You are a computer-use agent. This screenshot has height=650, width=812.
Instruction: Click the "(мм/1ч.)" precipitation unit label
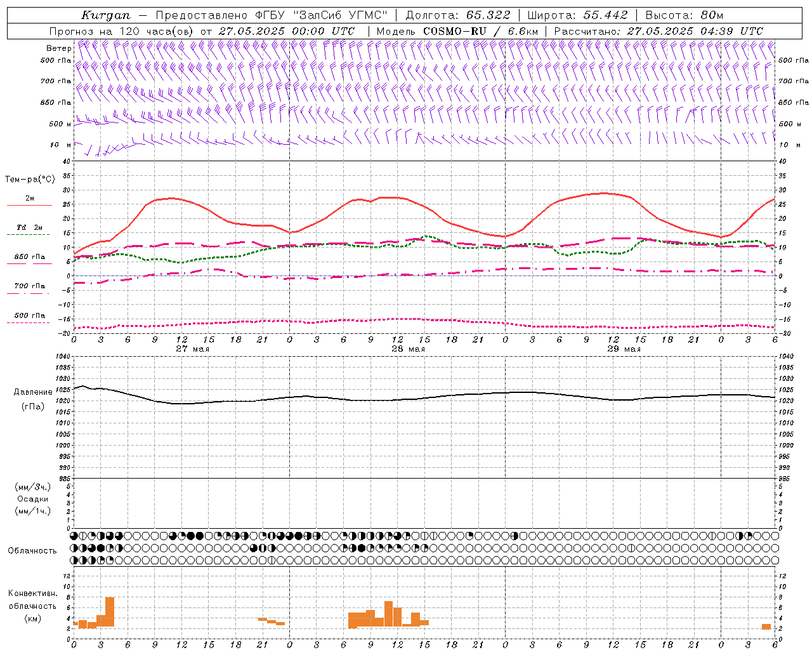(x=33, y=511)
